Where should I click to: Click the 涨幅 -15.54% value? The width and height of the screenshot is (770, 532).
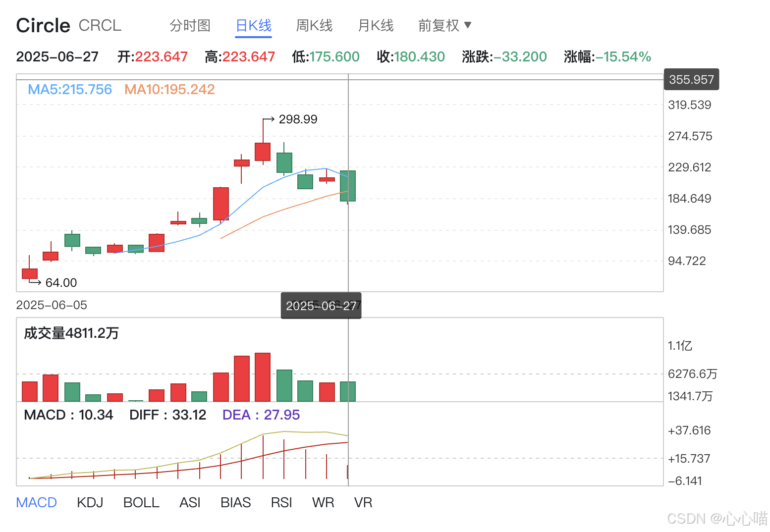[x=607, y=57]
